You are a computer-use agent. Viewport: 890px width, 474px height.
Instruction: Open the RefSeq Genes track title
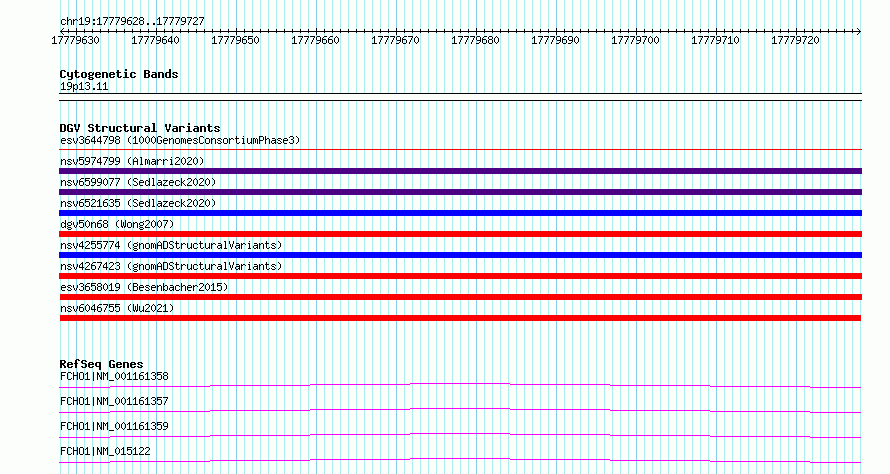[101, 364]
